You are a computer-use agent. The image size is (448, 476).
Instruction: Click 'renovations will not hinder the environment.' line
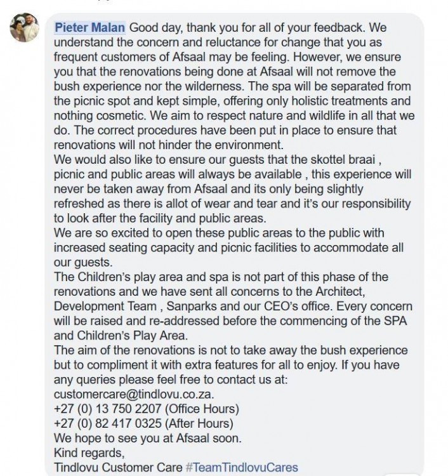tap(169, 145)
